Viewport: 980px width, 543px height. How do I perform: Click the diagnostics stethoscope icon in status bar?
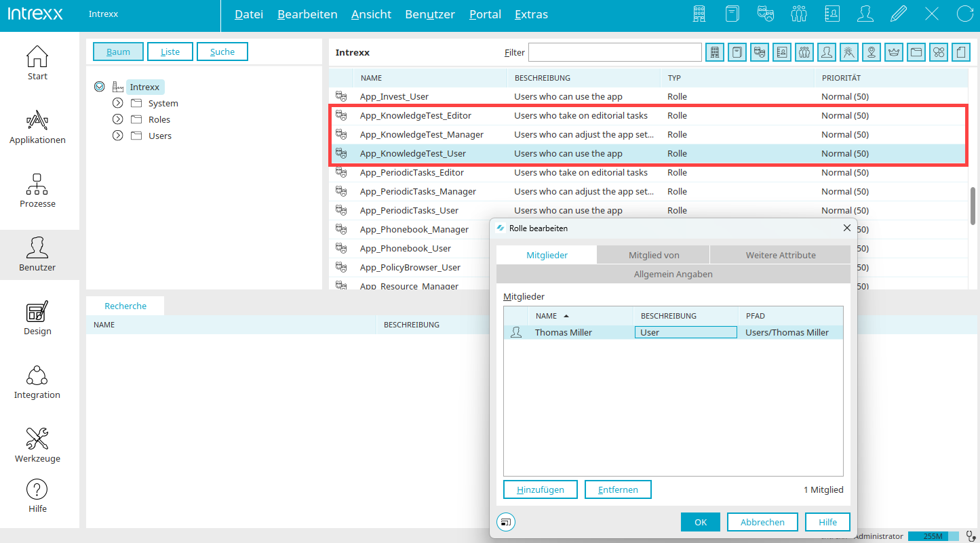(971, 536)
